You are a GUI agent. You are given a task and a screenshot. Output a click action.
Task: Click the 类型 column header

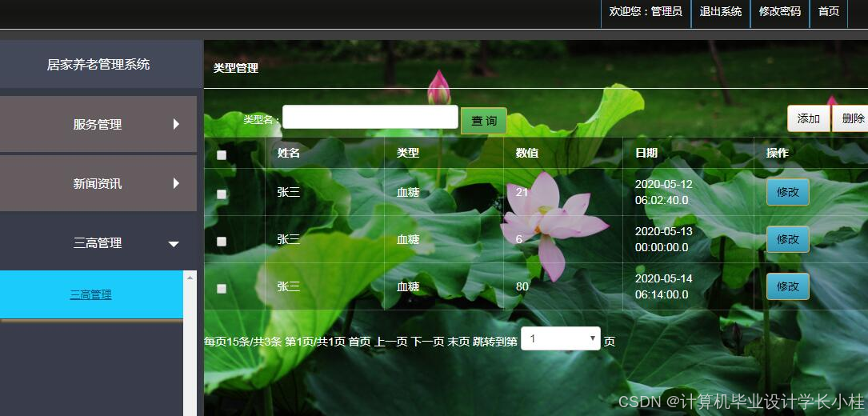[x=408, y=153]
